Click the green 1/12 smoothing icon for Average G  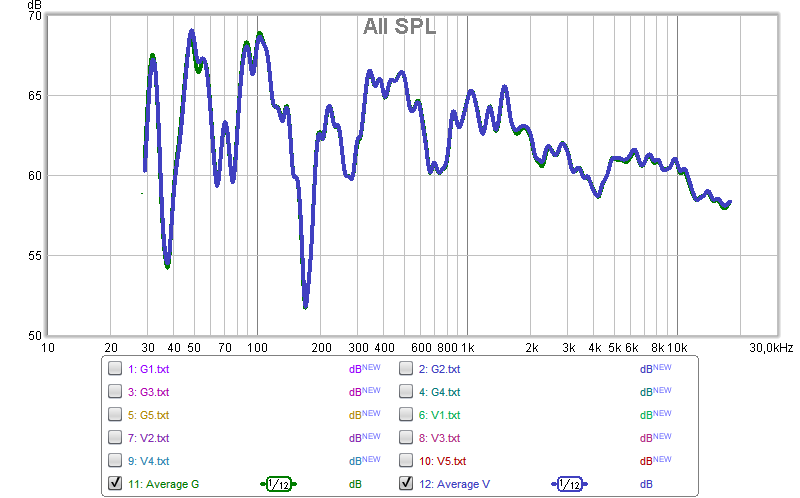pos(279,484)
